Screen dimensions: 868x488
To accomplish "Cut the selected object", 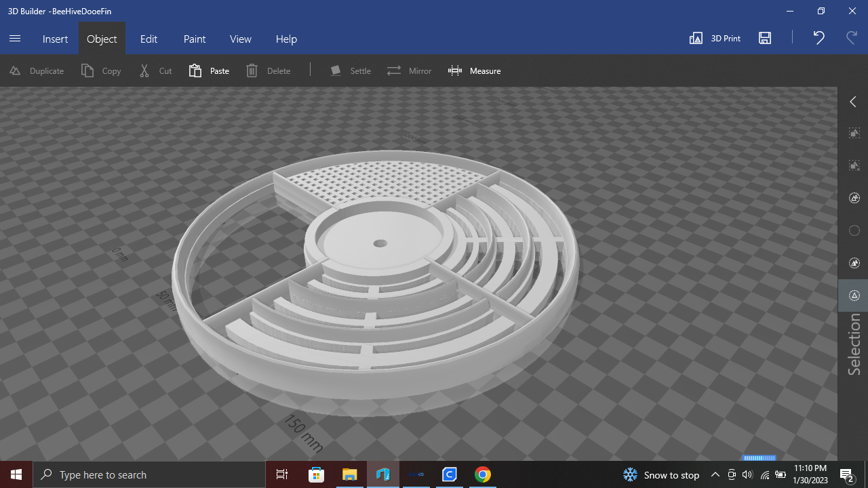I will point(155,70).
